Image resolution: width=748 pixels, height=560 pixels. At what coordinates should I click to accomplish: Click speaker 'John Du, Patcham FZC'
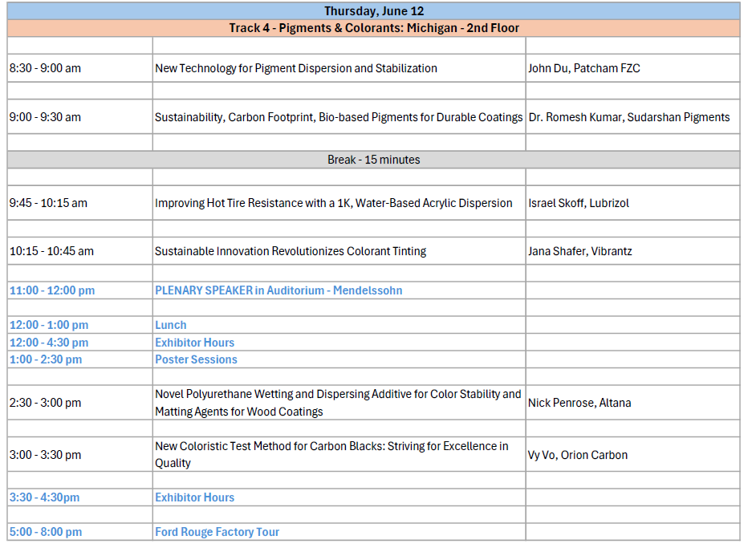pyautogui.click(x=584, y=68)
